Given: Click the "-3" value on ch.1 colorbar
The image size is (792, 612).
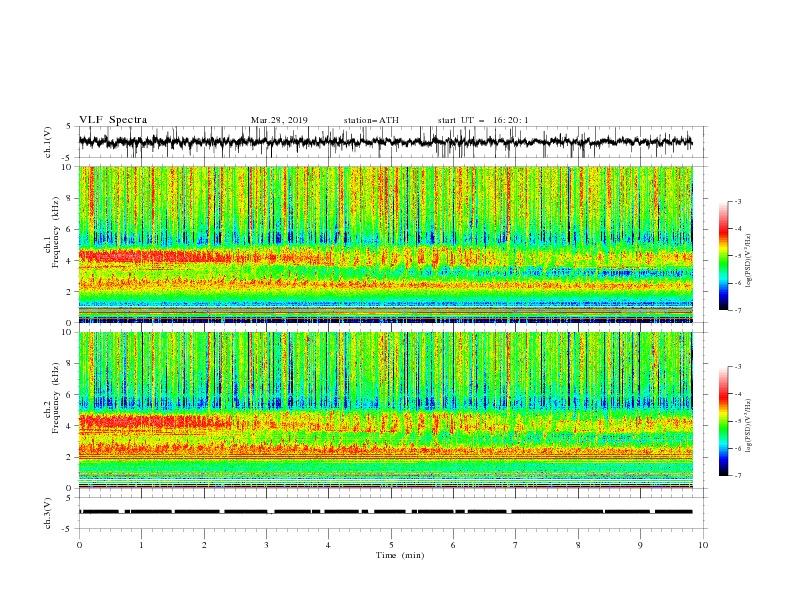Looking at the screenshot, I should pyautogui.click(x=738, y=201).
